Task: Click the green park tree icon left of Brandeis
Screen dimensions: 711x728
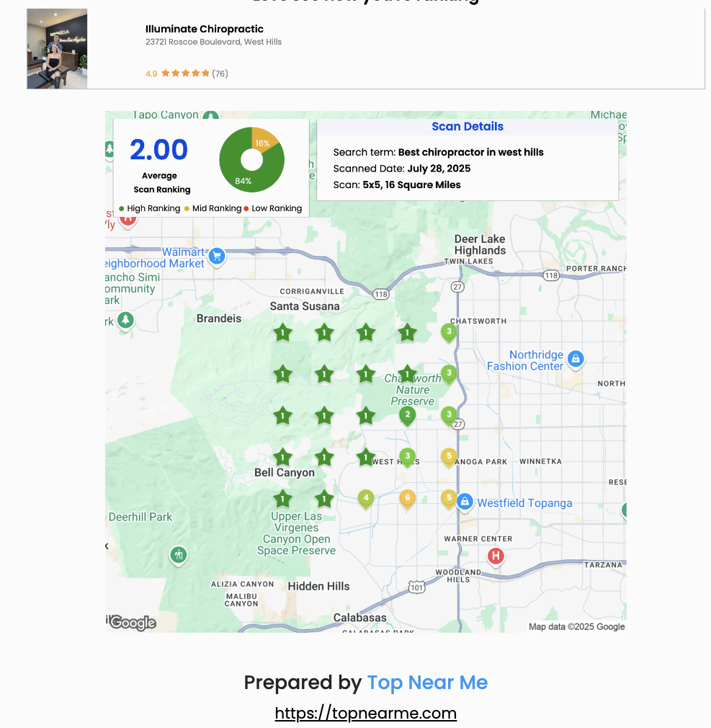Action: click(125, 320)
